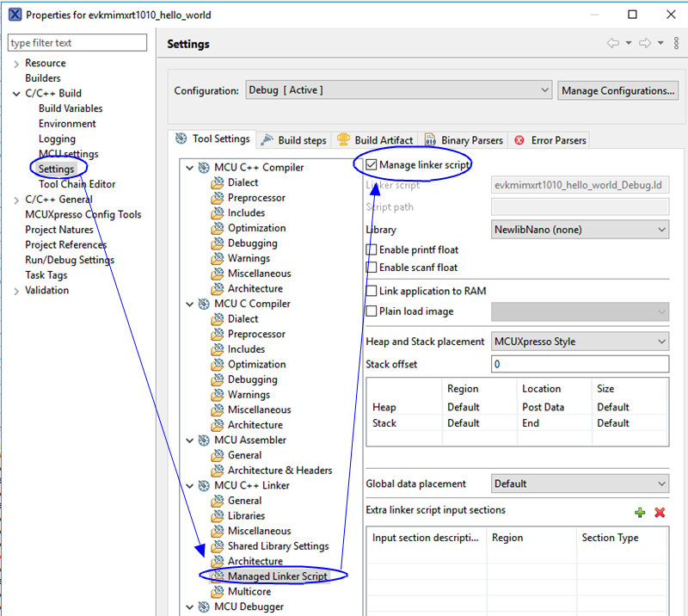688x616 pixels.
Task: Select Settings under C/C++ Build
Action: click(x=56, y=169)
